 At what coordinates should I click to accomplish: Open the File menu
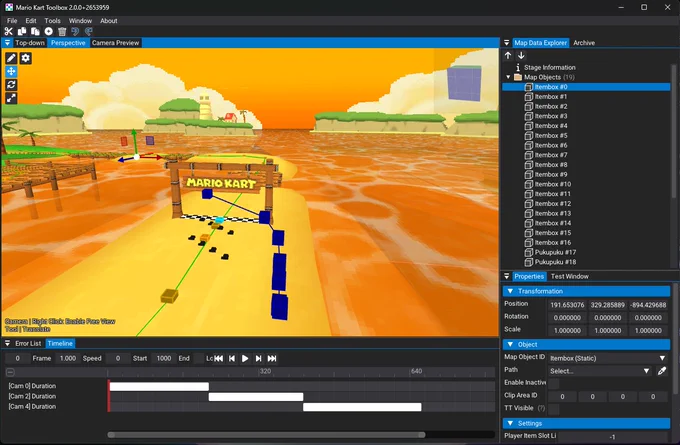click(12, 21)
